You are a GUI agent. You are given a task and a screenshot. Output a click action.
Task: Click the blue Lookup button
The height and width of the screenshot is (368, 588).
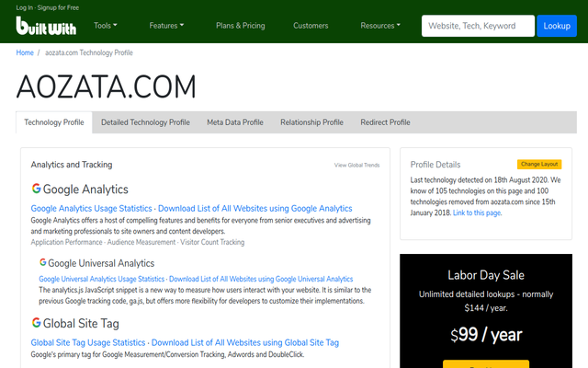point(557,26)
